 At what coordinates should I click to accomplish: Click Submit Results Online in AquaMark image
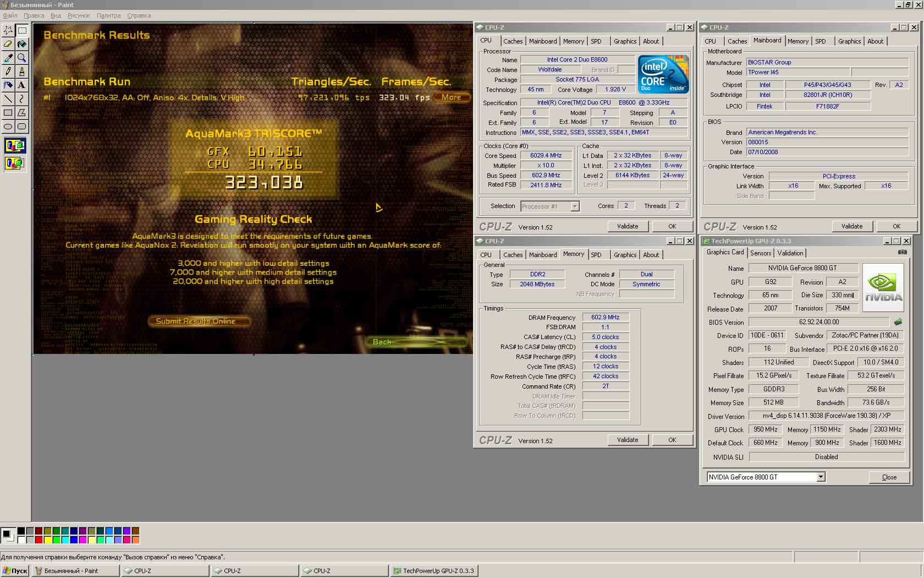pyautogui.click(x=199, y=321)
